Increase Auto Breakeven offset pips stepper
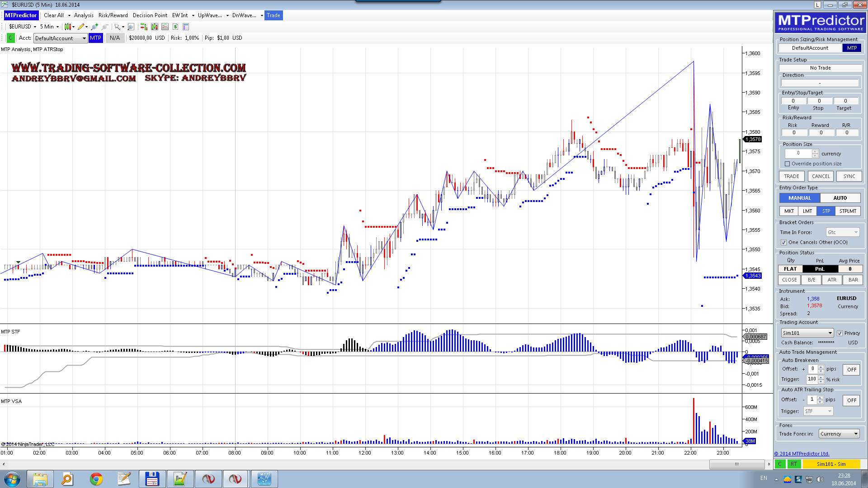This screenshot has height=488, width=868. [821, 367]
